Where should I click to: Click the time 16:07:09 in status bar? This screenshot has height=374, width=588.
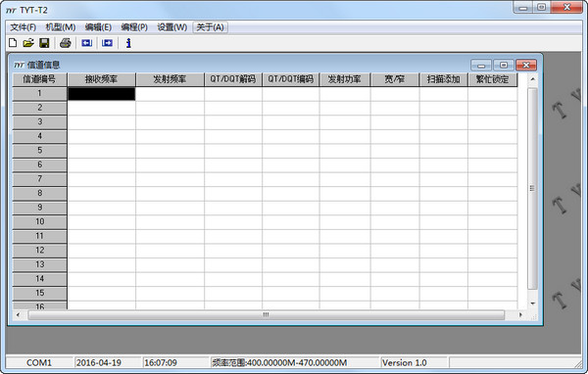pyautogui.click(x=161, y=363)
